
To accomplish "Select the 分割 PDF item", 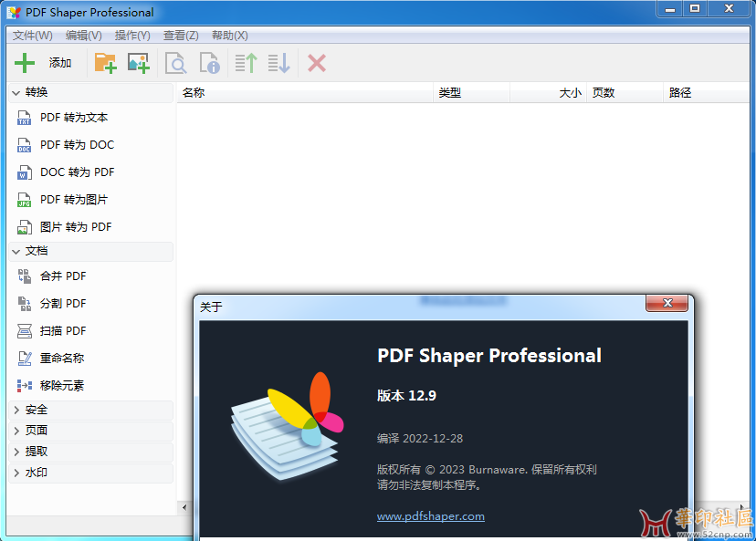I will [63, 304].
